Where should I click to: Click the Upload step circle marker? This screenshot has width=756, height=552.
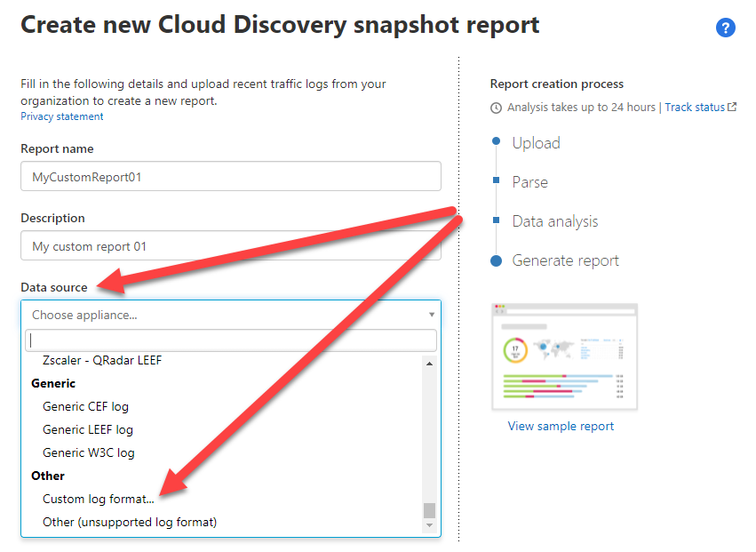click(496, 142)
